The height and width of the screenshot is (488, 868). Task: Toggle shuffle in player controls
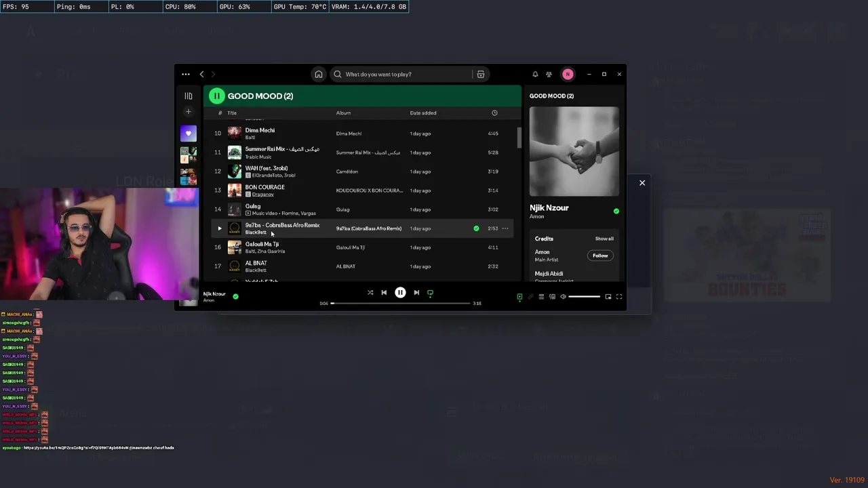click(370, 293)
